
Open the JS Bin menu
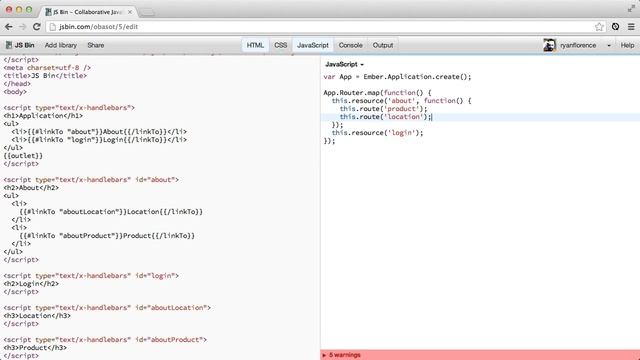point(20,45)
